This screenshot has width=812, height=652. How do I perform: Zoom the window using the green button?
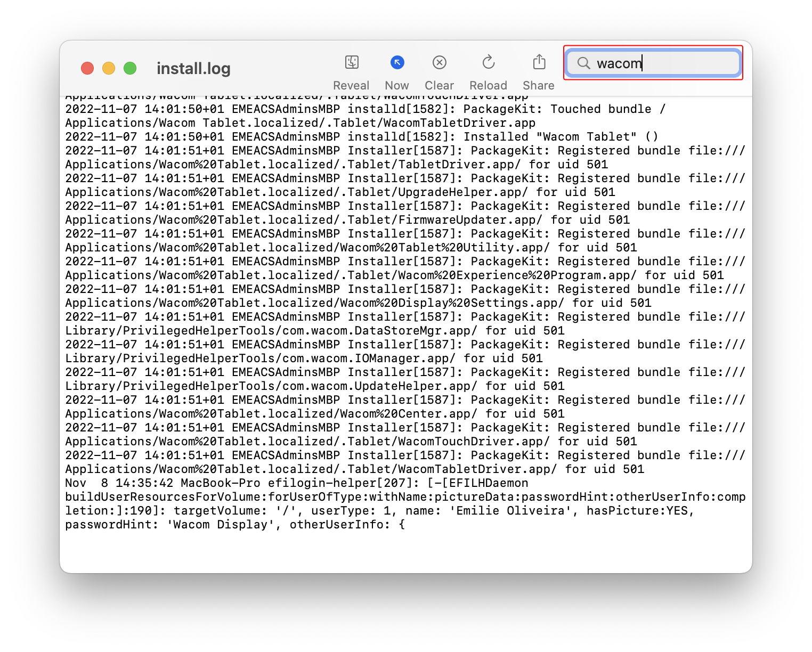130,68
